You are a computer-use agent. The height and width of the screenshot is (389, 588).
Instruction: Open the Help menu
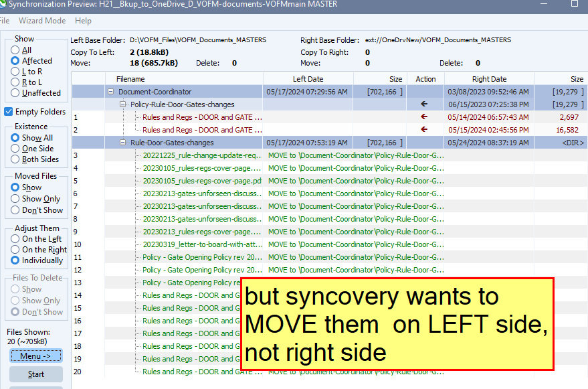[83, 21]
